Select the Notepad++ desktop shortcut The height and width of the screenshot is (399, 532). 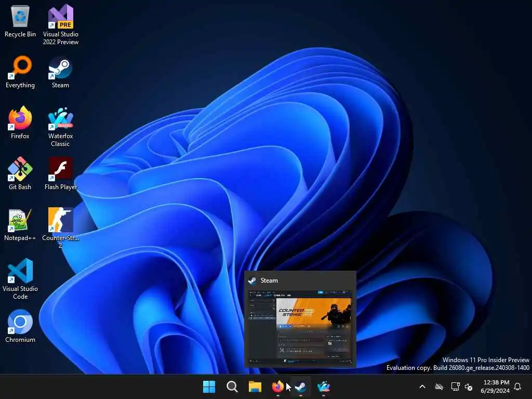pyautogui.click(x=20, y=224)
